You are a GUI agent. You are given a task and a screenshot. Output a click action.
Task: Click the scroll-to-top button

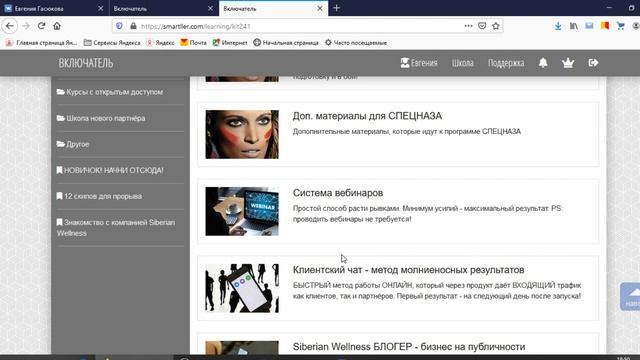click(630, 296)
